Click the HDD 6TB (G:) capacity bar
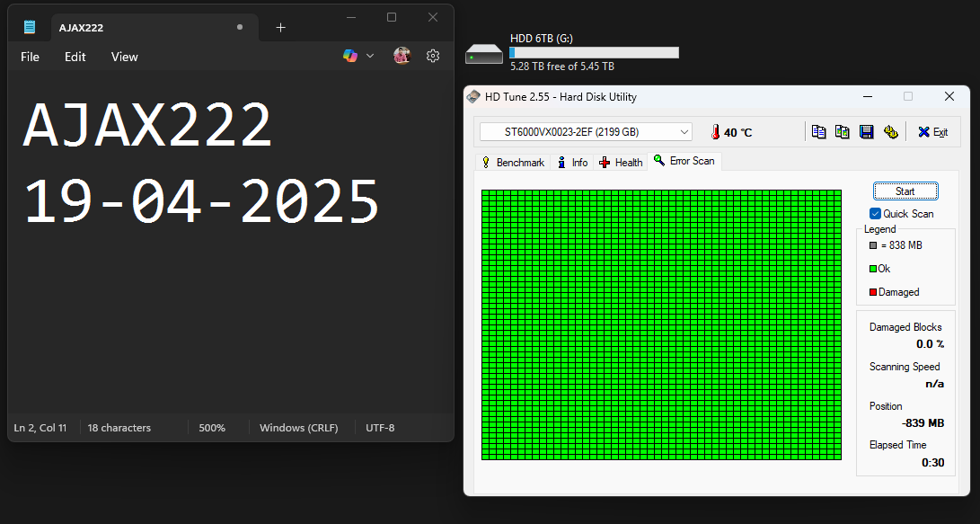Viewport: 980px width, 524px height. click(x=594, y=53)
